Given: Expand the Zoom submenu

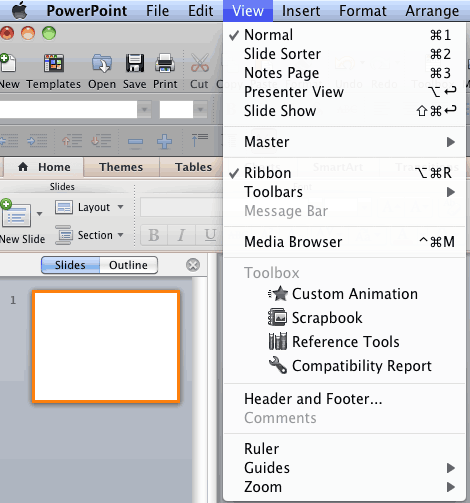Looking at the screenshot, I should point(344,487).
